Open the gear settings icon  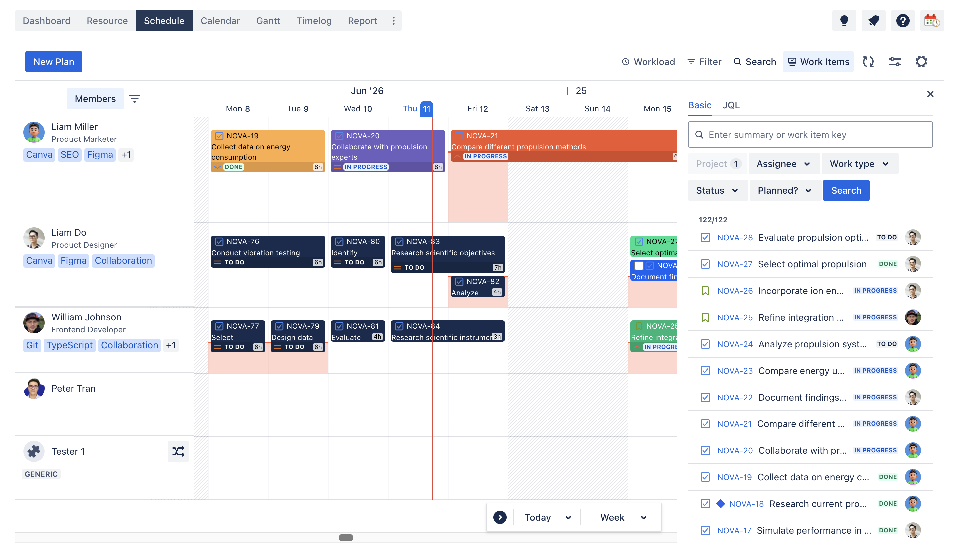(x=921, y=62)
